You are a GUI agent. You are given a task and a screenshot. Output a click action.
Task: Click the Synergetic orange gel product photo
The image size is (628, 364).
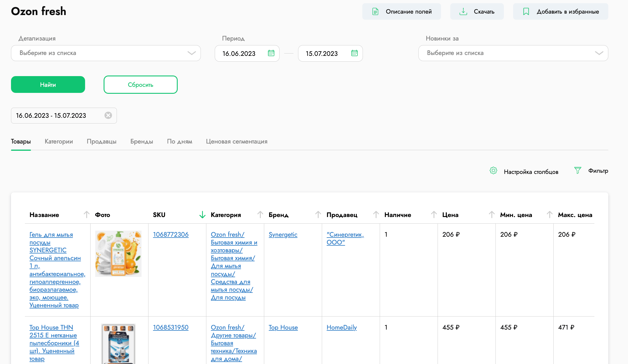(118, 254)
